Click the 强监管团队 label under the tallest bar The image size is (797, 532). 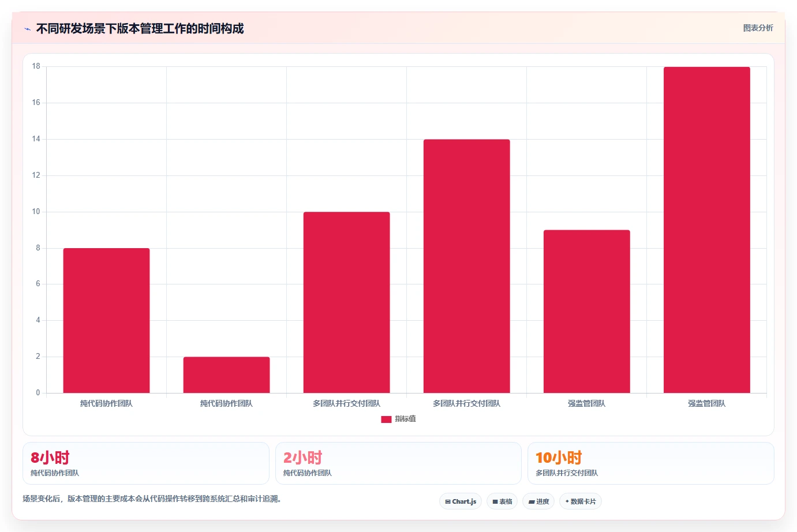[x=706, y=404]
